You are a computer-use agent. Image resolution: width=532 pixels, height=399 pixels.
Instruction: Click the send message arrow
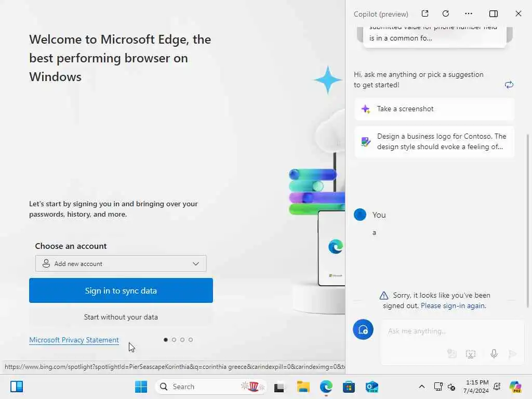click(x=512, y=354)
